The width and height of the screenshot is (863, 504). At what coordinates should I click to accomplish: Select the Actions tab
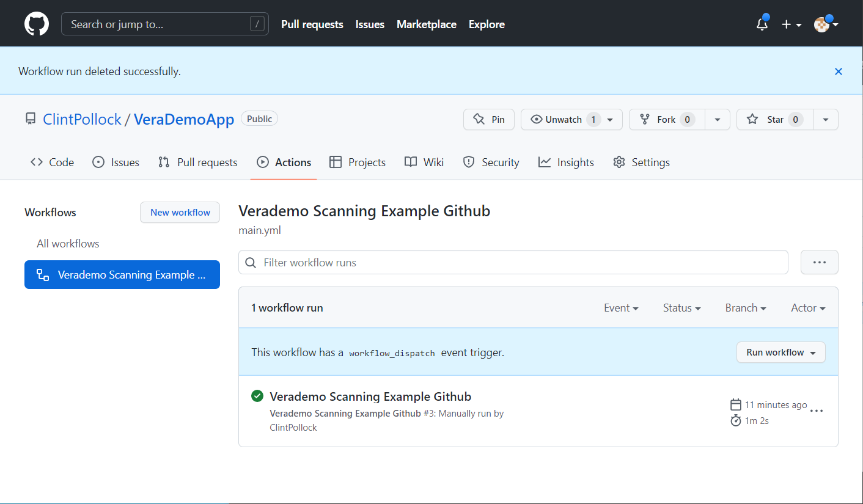[284, 162]
